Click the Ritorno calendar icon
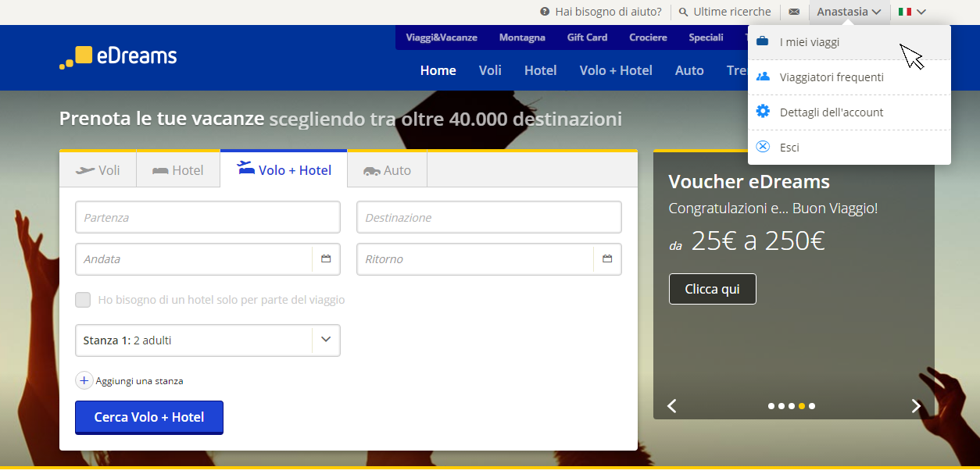 pos(607,259)
